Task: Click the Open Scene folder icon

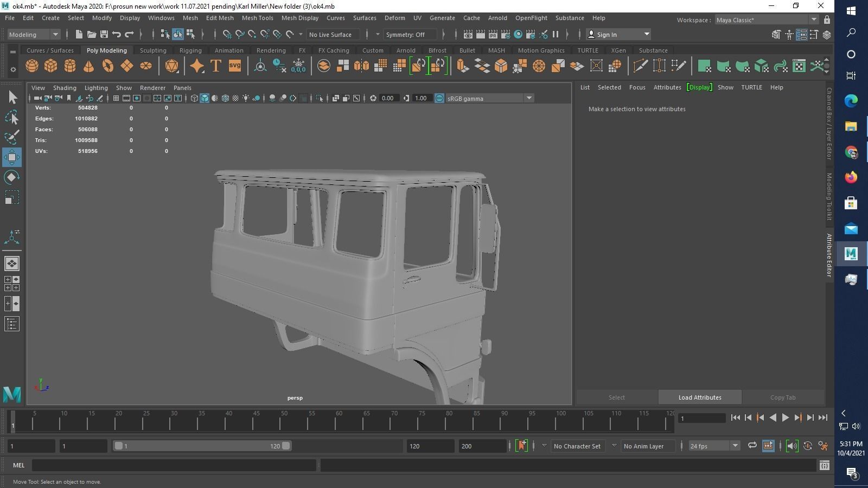Action: (x=92, y=34)
